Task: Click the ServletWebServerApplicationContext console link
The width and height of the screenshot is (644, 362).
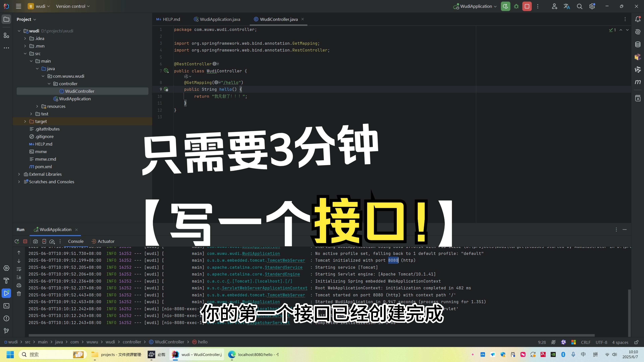Action: click(264, 288)
